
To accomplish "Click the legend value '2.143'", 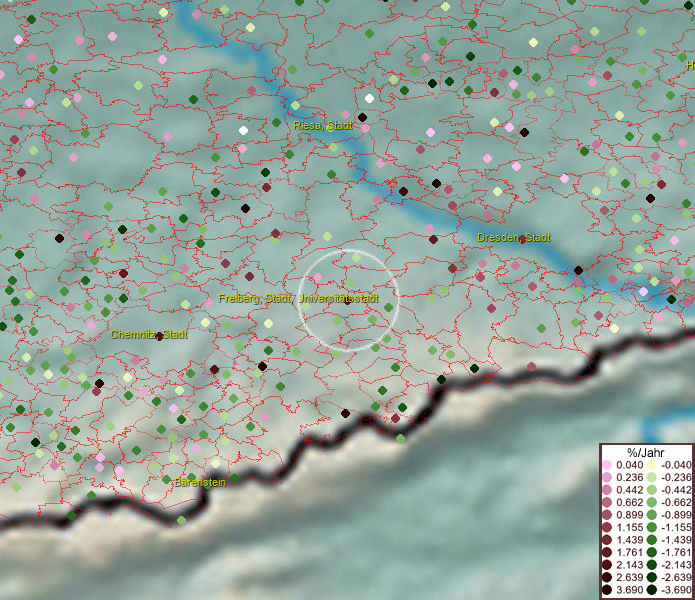I will [x=629, y=565].
